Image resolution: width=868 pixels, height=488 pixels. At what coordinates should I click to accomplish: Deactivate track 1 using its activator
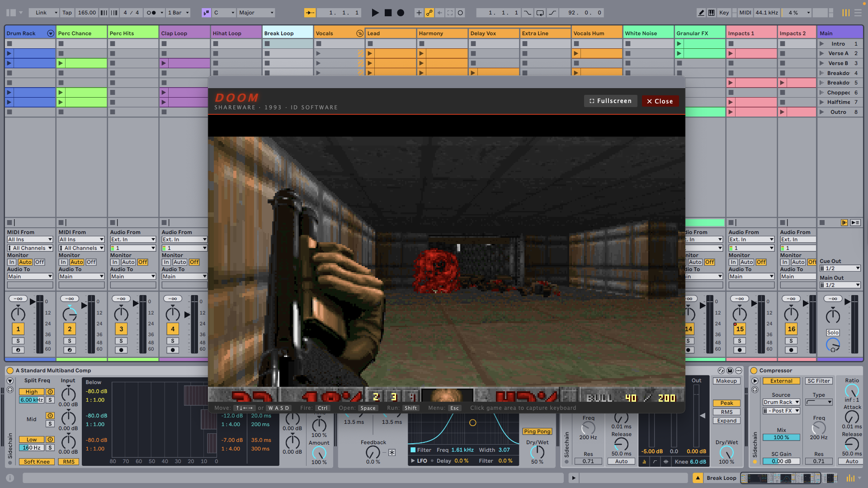coord(18,329)
